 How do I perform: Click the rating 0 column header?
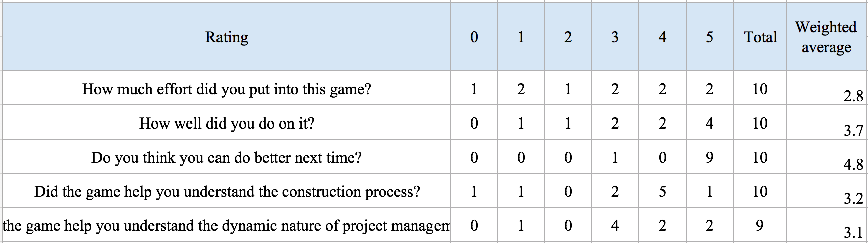pyautogui.click(x=474, y=37)
